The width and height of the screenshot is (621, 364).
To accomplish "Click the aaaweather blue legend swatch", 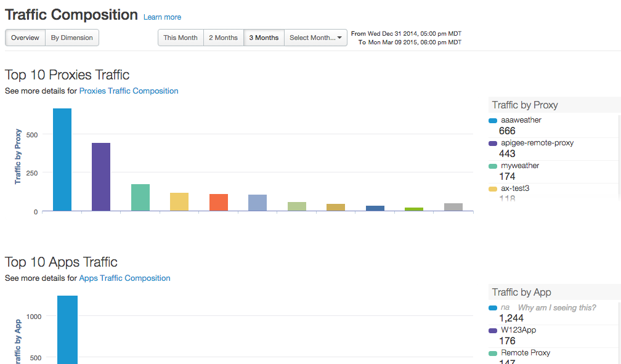I will (x=493, y=121).
